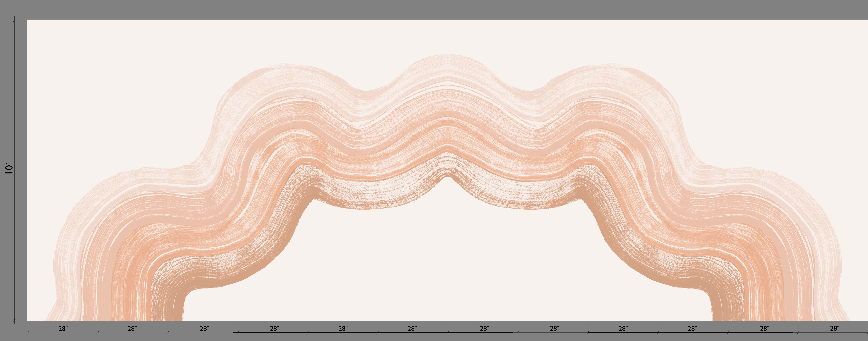Click bottom tick of vertical dimension line

click(x=14, y=319)
